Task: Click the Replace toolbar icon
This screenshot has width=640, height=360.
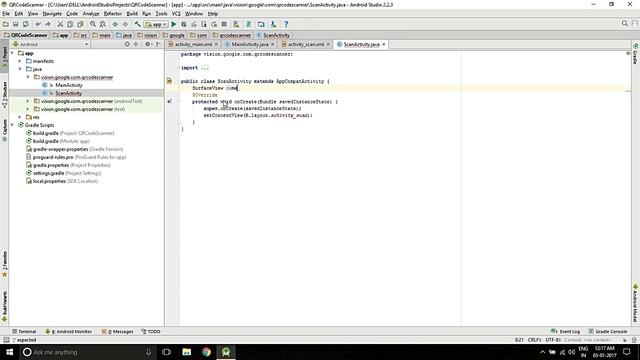Action: (x=102, y=24)
